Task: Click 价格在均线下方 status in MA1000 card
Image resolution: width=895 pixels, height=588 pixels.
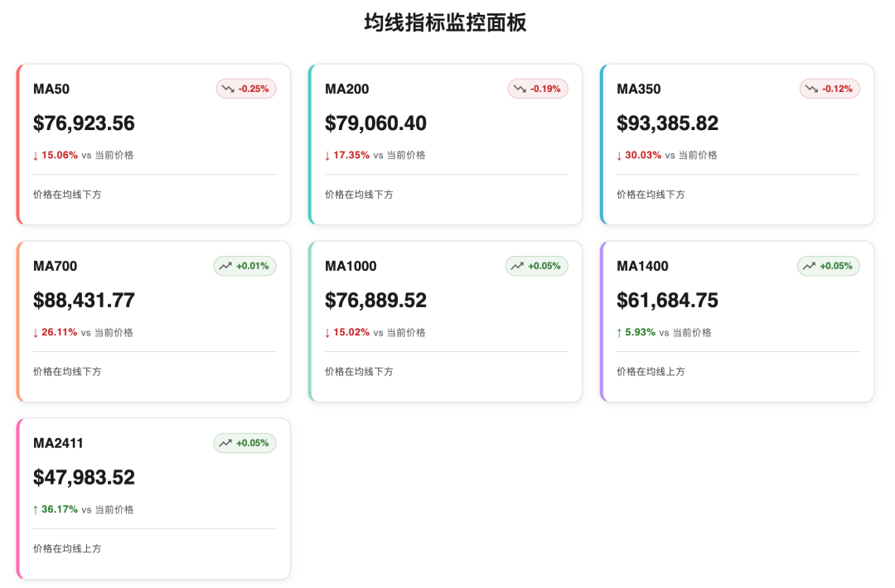Action: coord(359,372)
